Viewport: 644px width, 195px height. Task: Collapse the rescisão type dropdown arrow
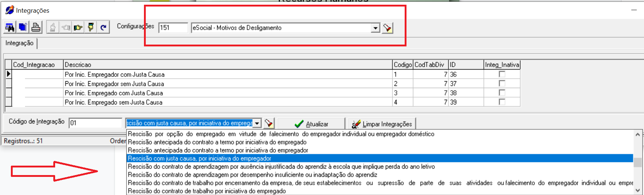pos(257,123)
